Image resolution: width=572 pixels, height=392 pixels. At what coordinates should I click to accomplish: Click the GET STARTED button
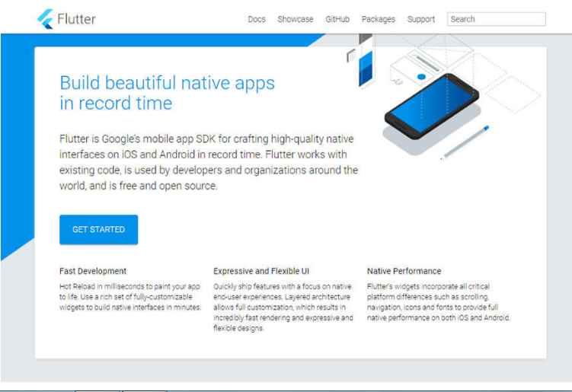[x=98, y=229]
